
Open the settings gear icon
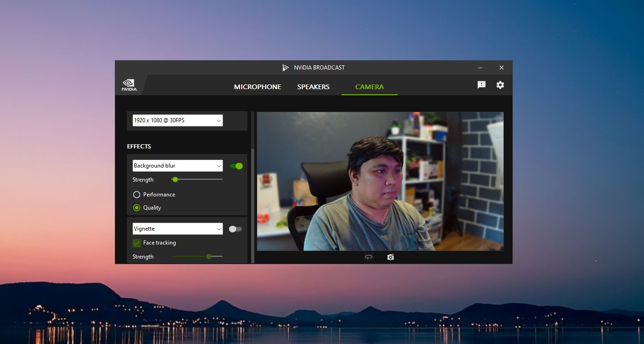point(500,85)
